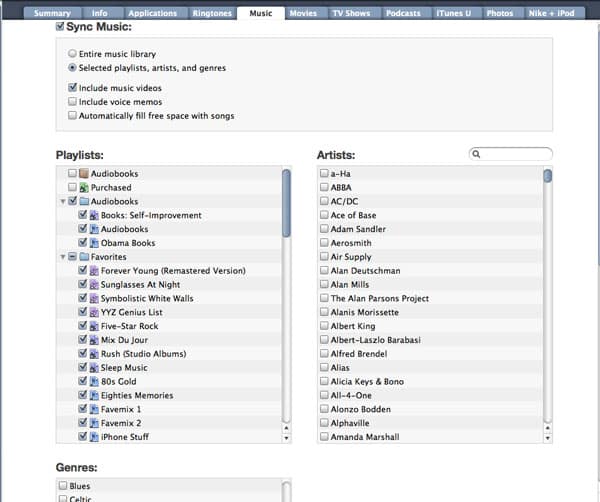Click the 'Albert-Laszlo Barabasi' artist name
The image size is (600, 502).
click(x=375, y=340)
